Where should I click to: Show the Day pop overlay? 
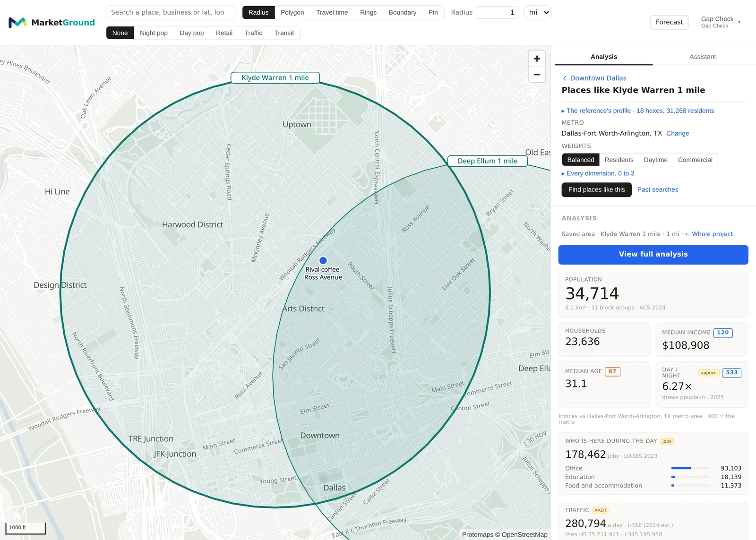[x=192, y=33]
